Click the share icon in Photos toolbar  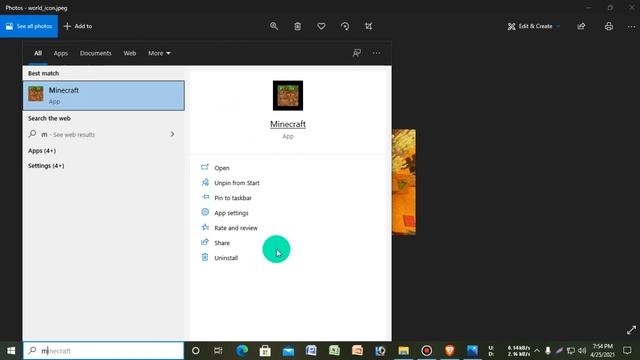(581, 26)
